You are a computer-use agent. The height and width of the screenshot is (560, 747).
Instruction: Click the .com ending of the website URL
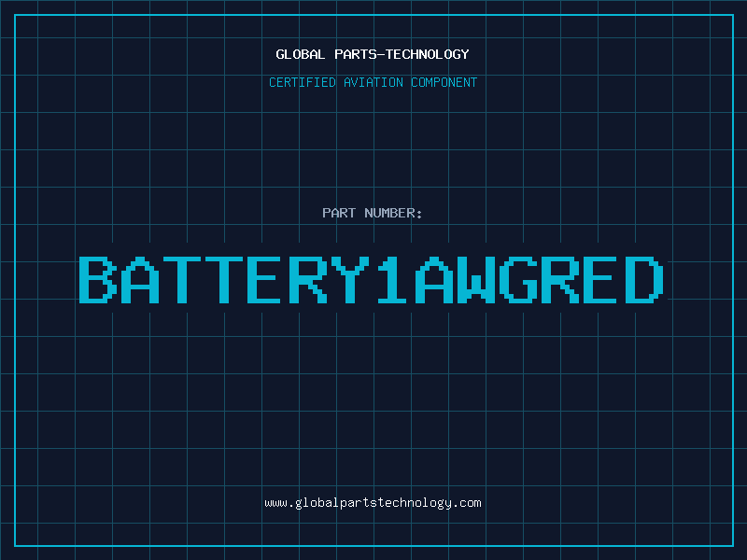466,503
